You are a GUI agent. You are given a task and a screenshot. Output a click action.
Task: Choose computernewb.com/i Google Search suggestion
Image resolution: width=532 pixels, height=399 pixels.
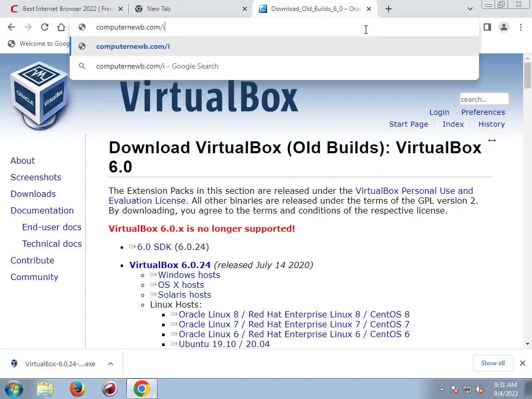(x=274, y=66)
